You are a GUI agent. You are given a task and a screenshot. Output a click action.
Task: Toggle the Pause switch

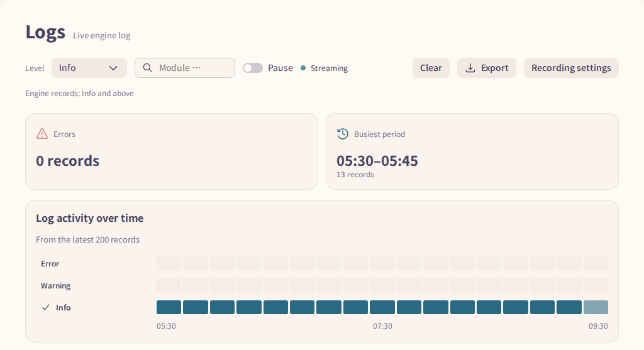(253, 68)
